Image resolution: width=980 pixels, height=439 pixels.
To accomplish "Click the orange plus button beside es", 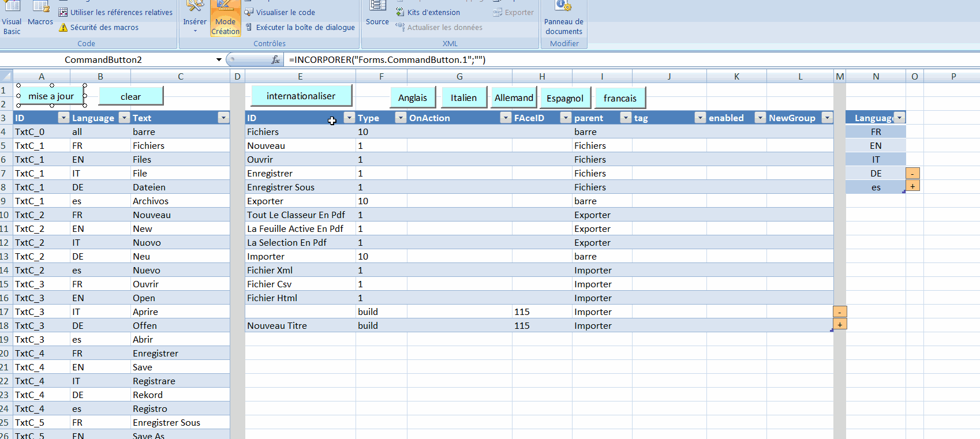I will (x=912, y=186).
